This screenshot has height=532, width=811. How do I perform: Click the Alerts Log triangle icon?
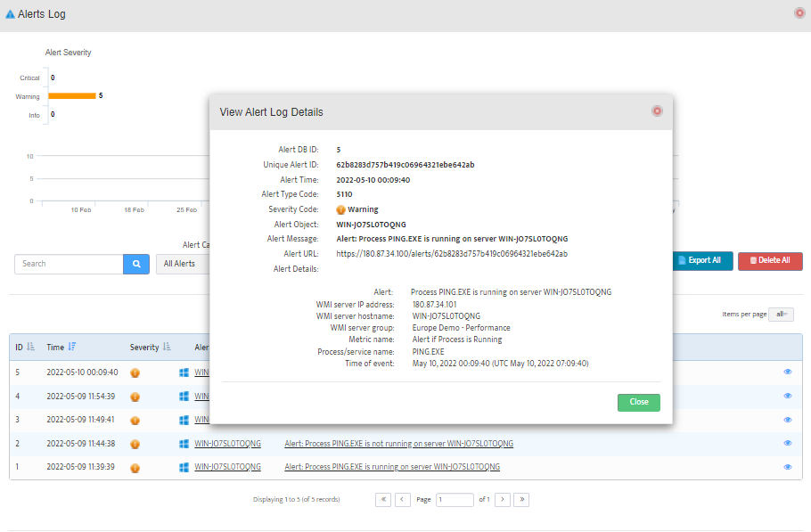(x=10, y=14)
